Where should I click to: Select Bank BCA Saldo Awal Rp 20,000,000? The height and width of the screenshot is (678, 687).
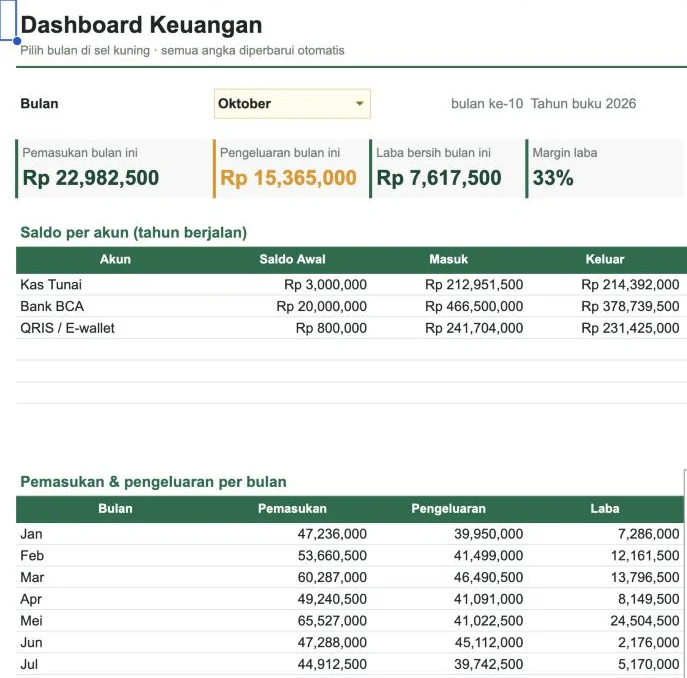click(321, 306)
